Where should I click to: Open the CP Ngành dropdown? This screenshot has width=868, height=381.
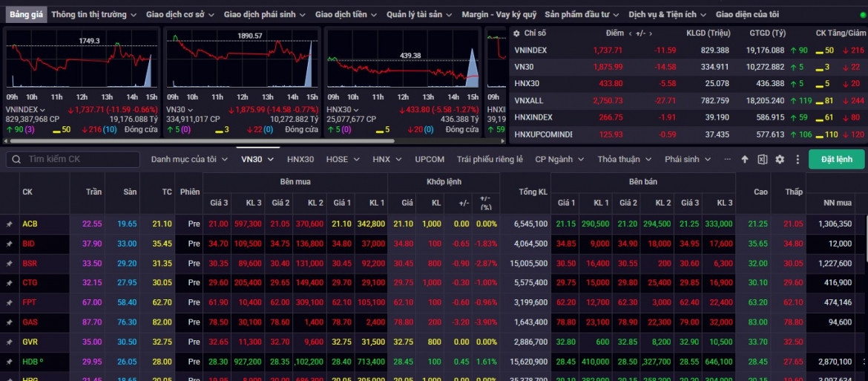coord(559,159)
